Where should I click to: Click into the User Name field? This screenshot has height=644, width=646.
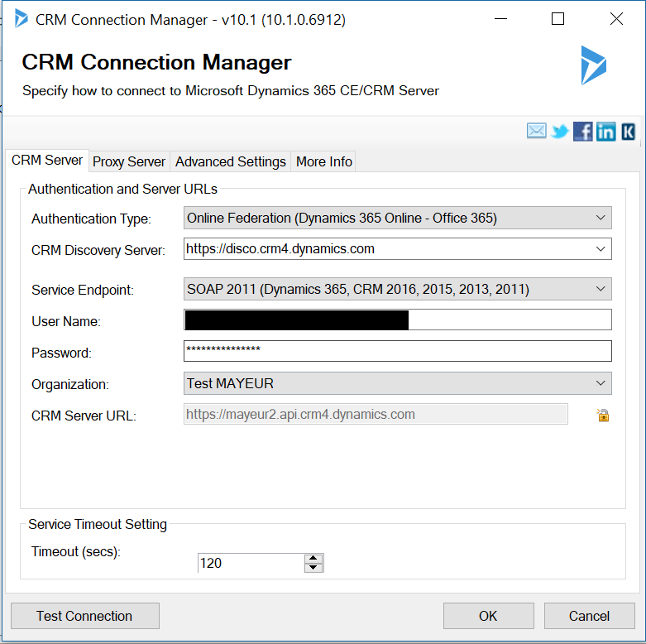(x=398, y=320)
